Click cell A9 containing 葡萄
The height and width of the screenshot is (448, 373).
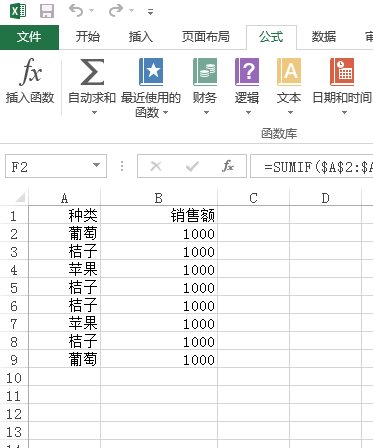65,359
